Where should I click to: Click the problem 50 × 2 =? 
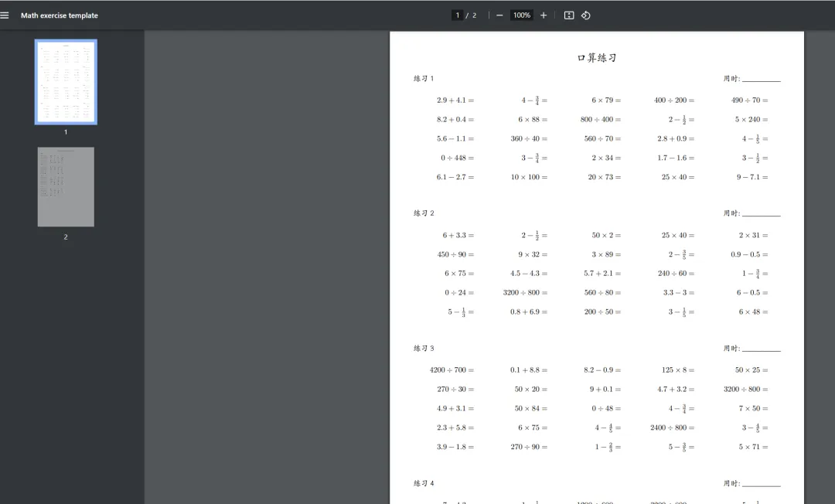pyautogui.click(x=606, y=235)
